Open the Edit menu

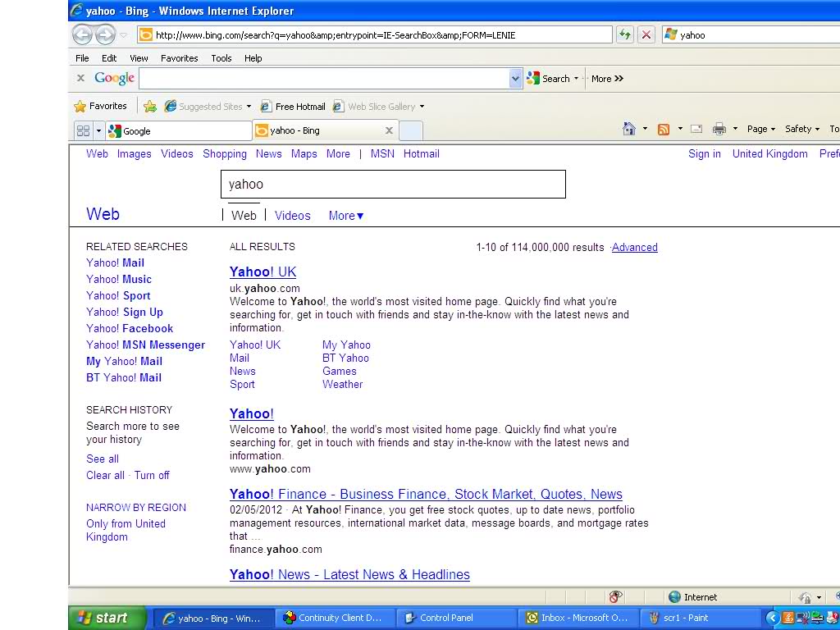tap(109, 58)
